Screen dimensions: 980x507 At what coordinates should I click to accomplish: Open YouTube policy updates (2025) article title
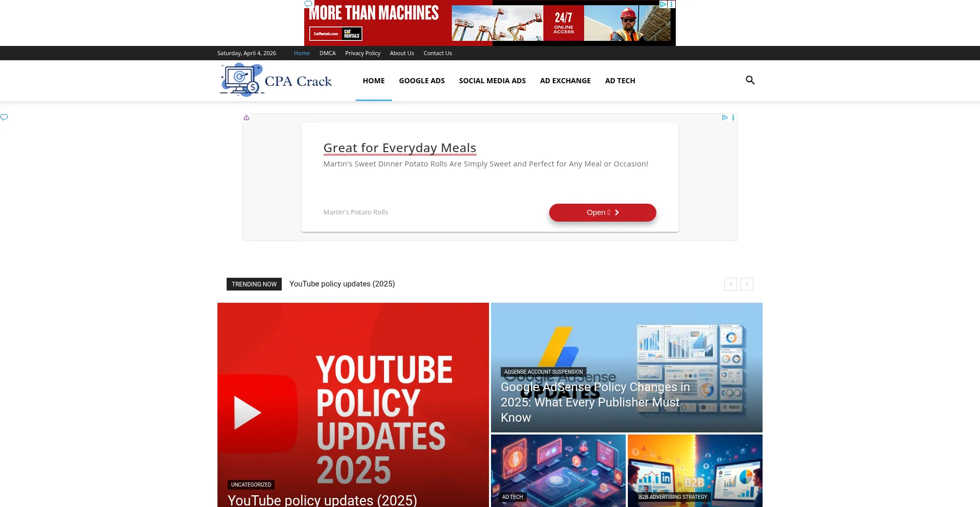(x=323, y=500)
